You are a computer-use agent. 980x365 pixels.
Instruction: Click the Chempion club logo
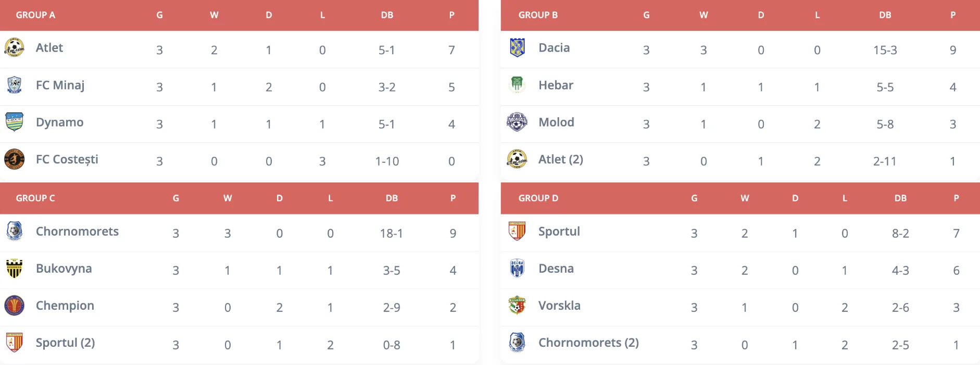click(x=14, y=306)
